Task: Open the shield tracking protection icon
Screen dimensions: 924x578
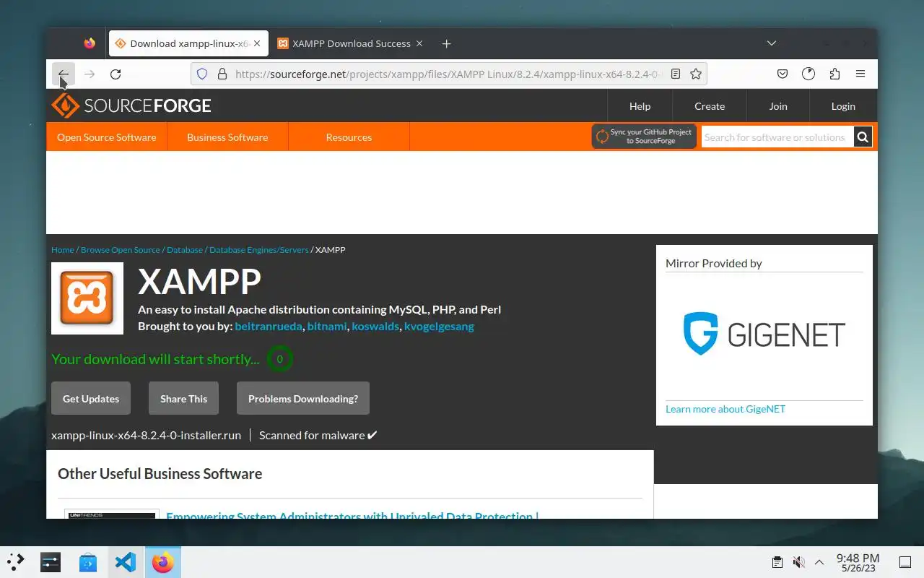Action: pyautogui.click(x=202, y=74)
